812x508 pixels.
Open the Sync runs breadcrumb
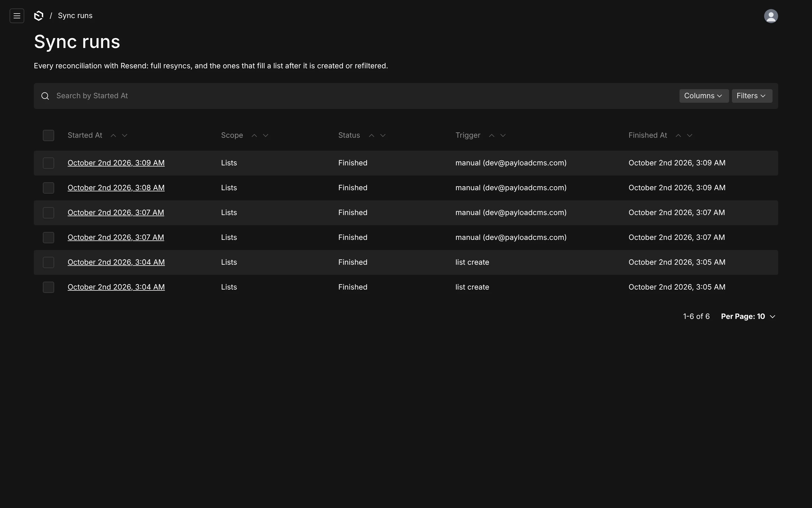click(75, 16)
